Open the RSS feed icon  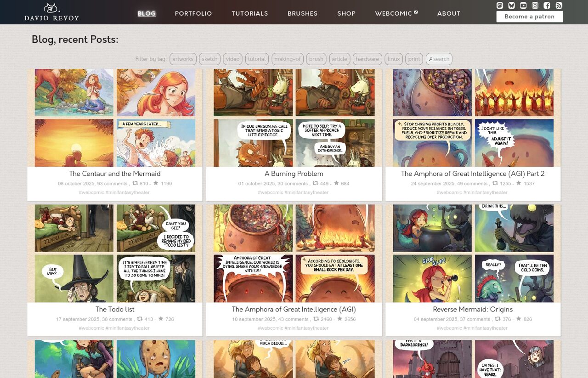click(x=559, y=6)
